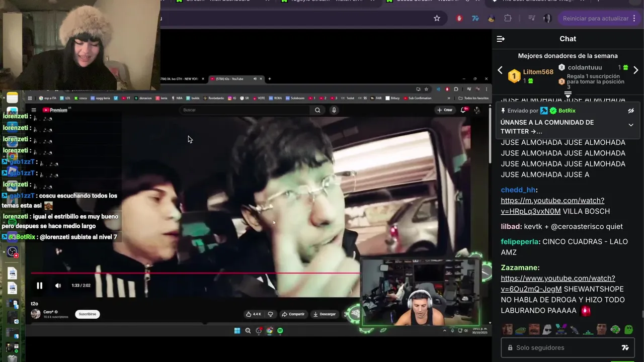Open Windows taskbar search

click(248, 330)
